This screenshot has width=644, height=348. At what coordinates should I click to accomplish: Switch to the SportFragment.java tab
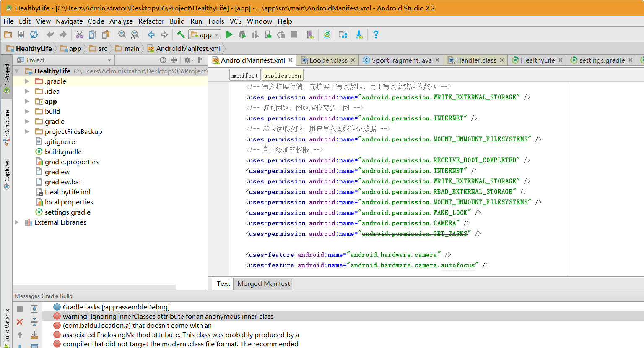coord(401,60)
